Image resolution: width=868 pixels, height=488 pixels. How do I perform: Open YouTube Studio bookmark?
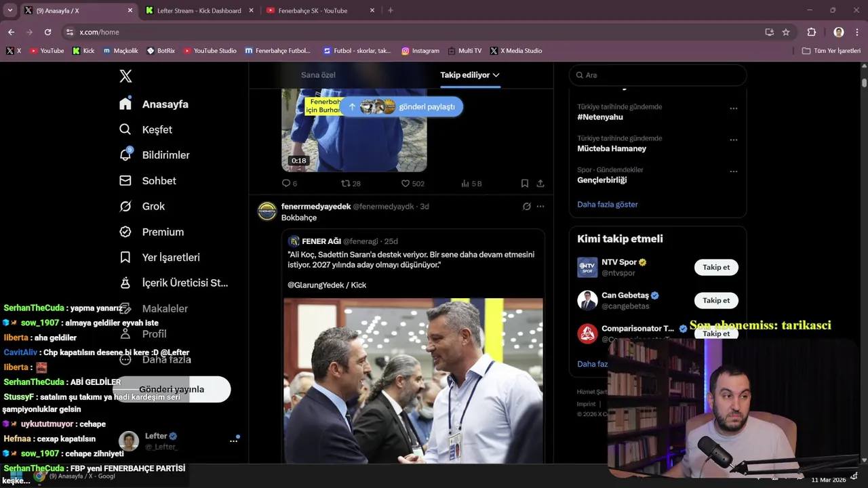click(210, 51)
